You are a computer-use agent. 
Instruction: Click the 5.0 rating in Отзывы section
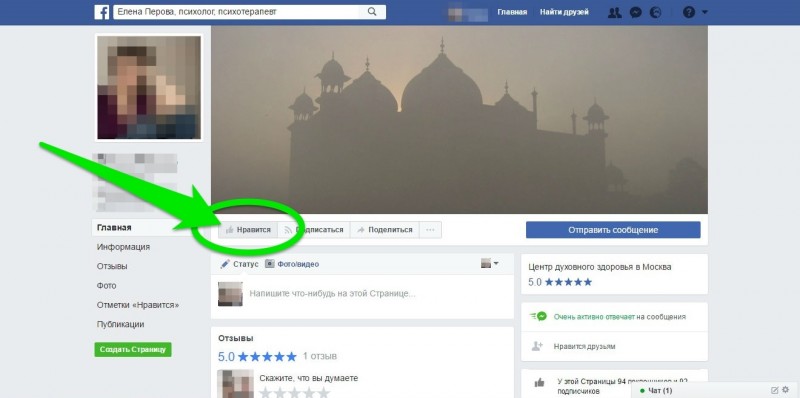[257, 356]
